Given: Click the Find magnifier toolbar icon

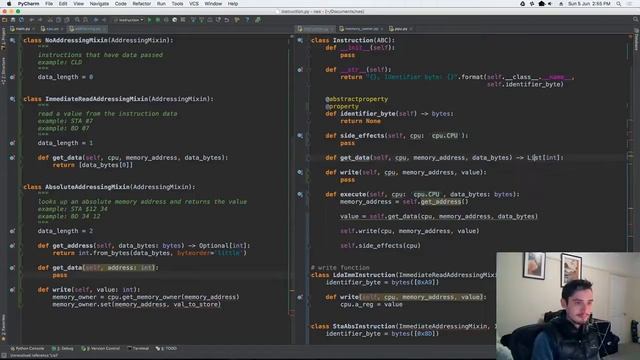Looking at the screenshot, I should pos(77,20).
